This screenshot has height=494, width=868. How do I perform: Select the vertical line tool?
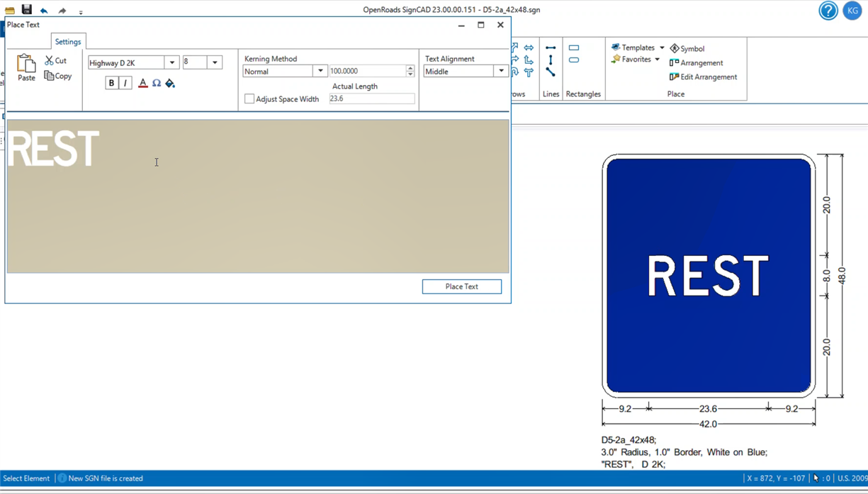pos(551,60)
